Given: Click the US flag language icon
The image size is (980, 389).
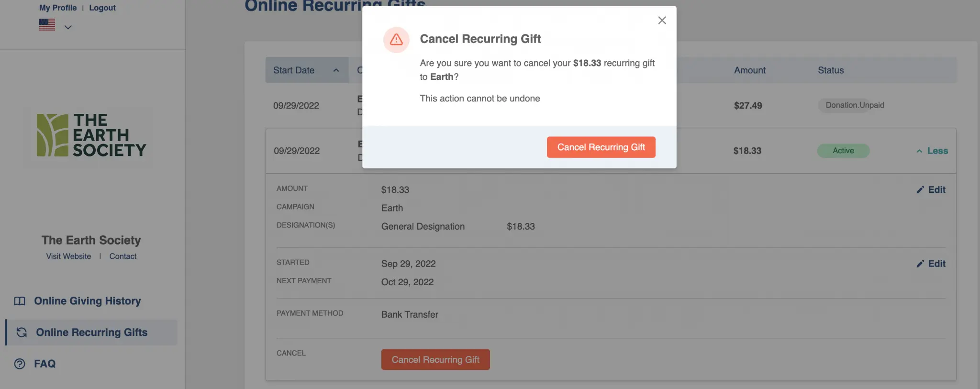Looking at the screenshot, I should click(x=47, y=25).
